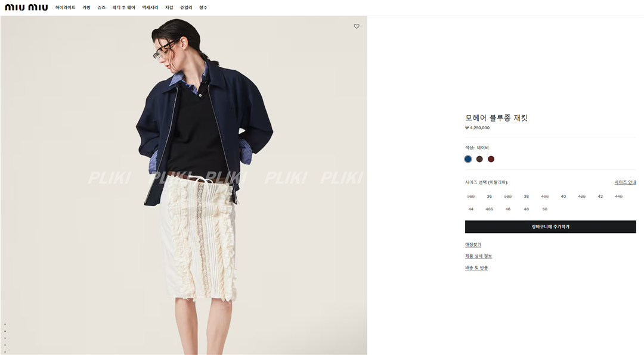
Task: Choose size 42 option
Action: [600, 197]
